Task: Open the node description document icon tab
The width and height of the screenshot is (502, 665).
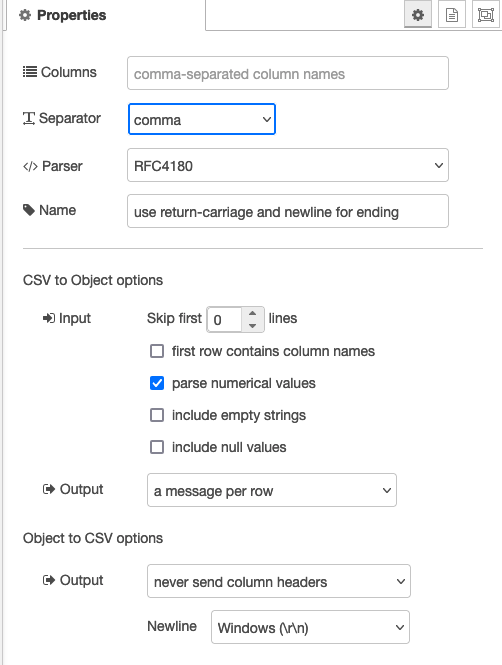Action: 452,15
